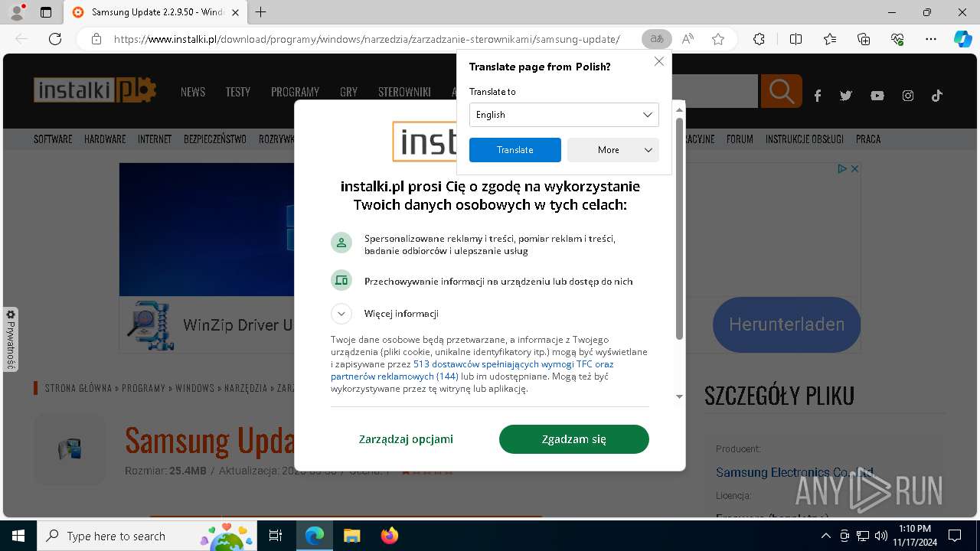Image resolution: width=980 pixels, height=551 pixels.
Task: Expand Więcej informacji chevron
Action: tap(341, 314)
